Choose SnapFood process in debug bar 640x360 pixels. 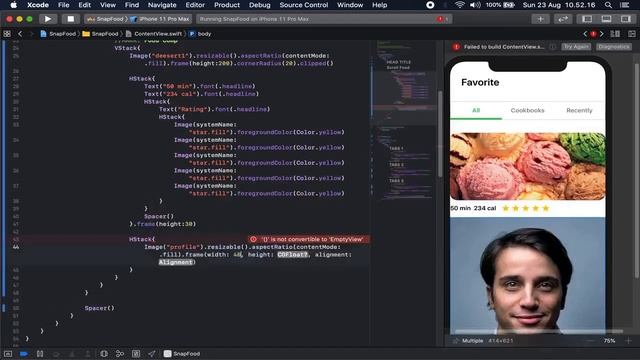click(x=182, y=354)
